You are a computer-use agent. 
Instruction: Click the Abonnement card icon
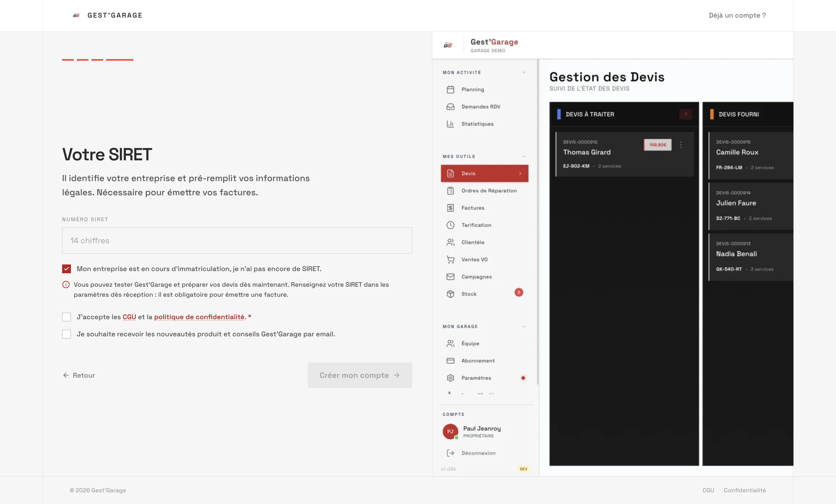pos(450,361)
